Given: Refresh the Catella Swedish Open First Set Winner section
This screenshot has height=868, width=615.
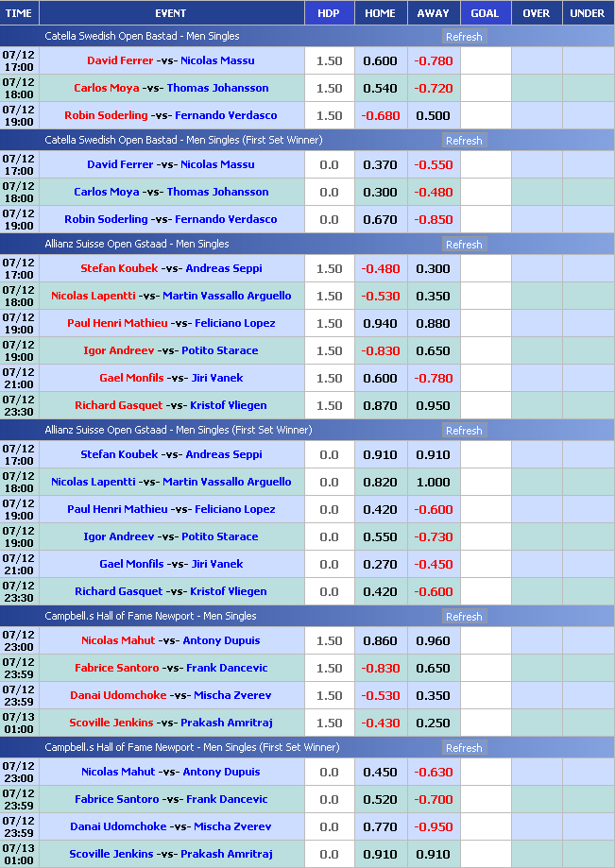Looking at the screenshot, I should click(463, 141).
